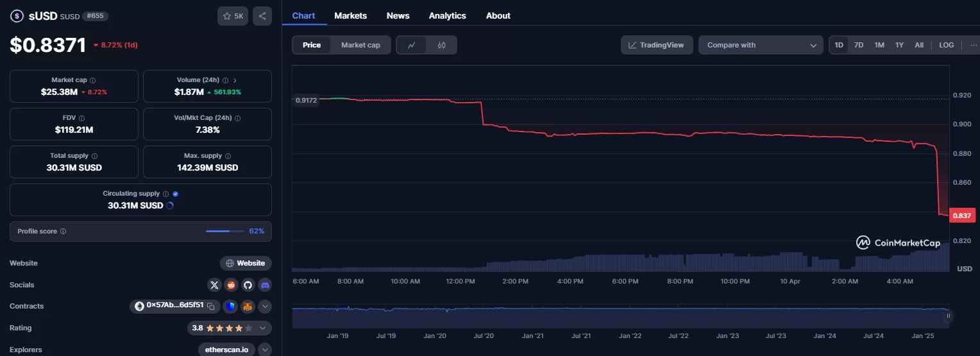The width and height of the screenshot is (980, 356).
Task: Copy the contract address 0x57Ab...6d5f51
Action: [x=210, y=307]
